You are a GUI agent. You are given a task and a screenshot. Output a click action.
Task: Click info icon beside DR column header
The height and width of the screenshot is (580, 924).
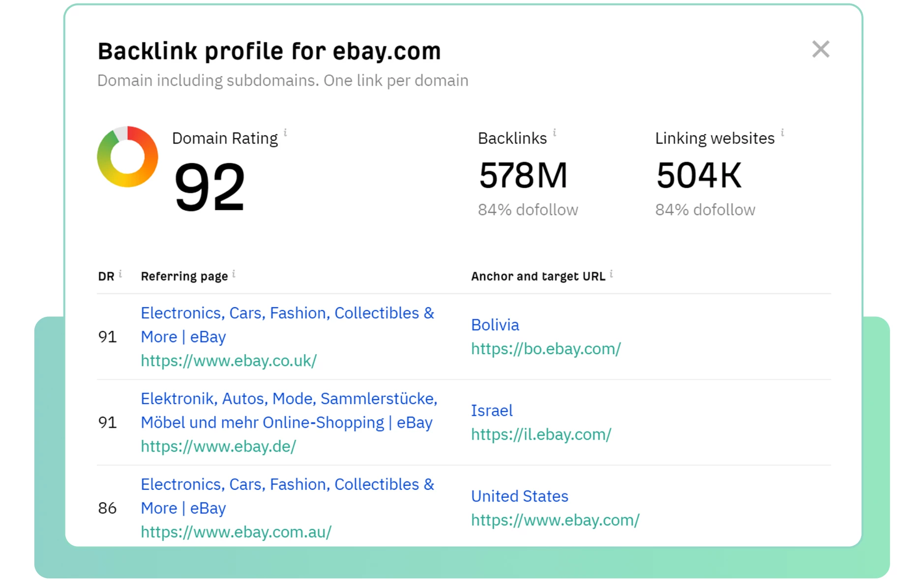(x=120, y=274)
